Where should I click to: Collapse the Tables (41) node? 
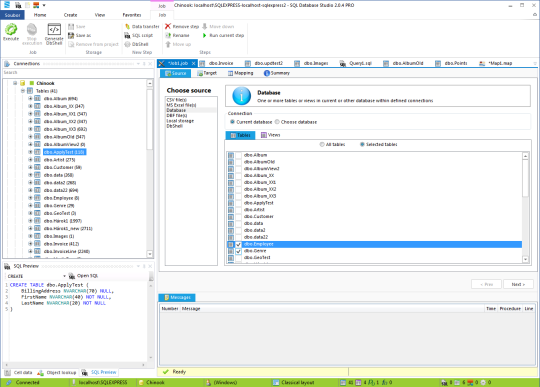(23, 91)
